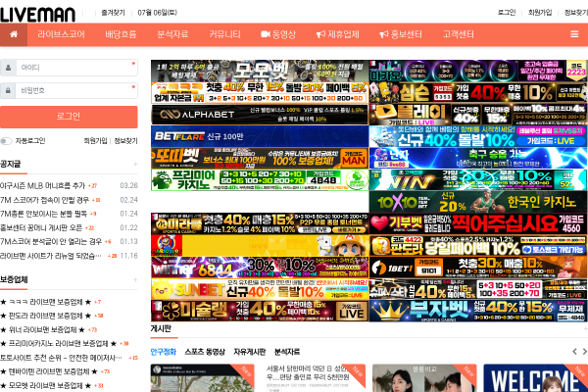Click 로그인 link in top header

pos(507,13)
